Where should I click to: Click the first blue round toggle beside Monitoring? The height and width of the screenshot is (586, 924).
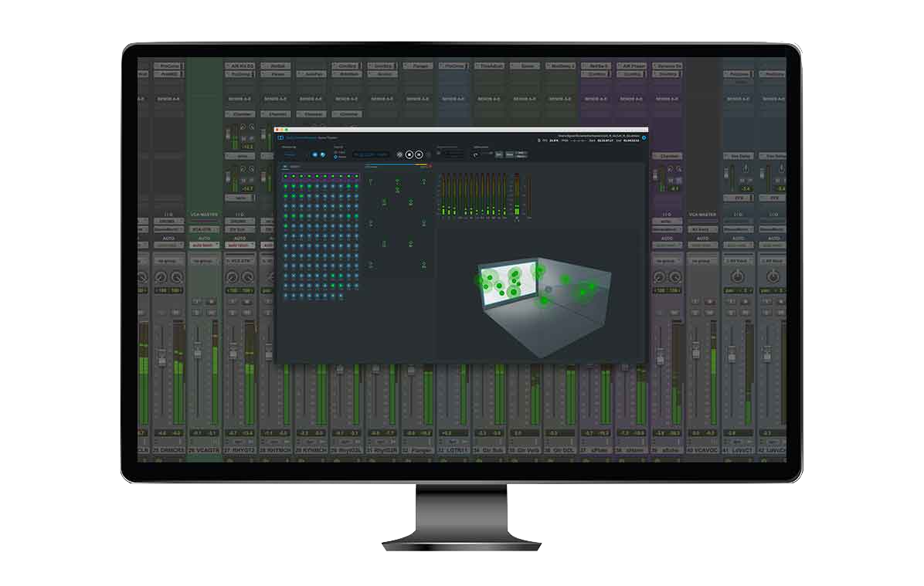[314, 154]
